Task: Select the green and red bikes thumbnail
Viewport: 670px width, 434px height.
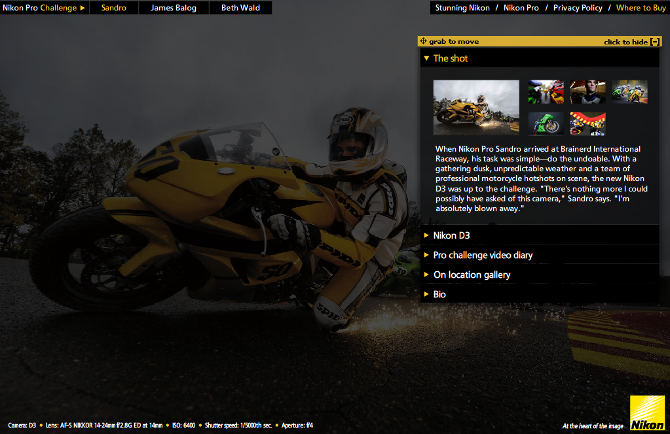Action: (x=546, y=91)
